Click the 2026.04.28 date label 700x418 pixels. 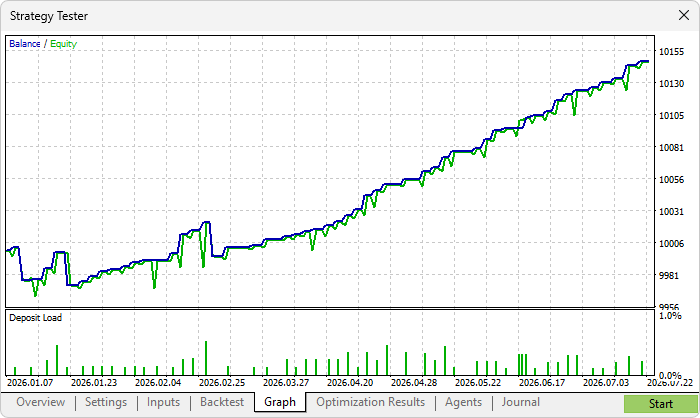point(414,383)
